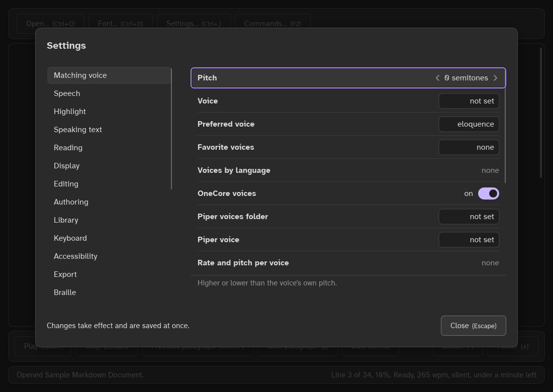553x392 pixels.
Task: Switch to the Highlight settings category
Action: click(109, 112)
